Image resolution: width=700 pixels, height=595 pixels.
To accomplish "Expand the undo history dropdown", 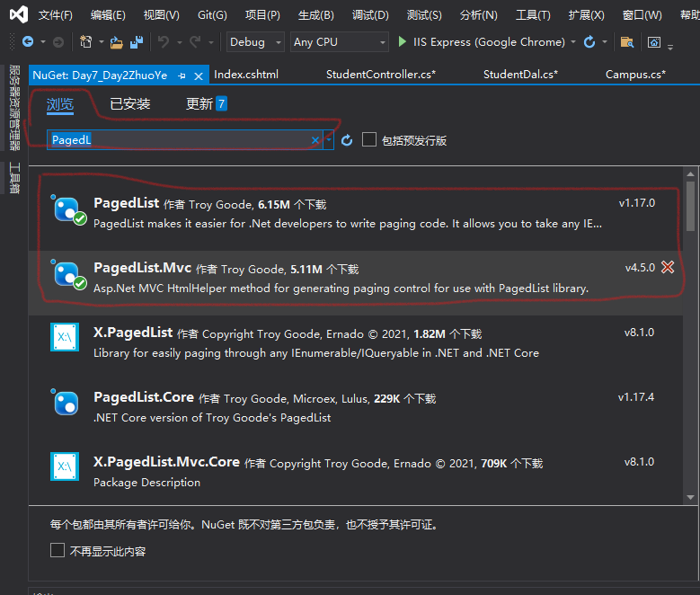I will (180, 42).
